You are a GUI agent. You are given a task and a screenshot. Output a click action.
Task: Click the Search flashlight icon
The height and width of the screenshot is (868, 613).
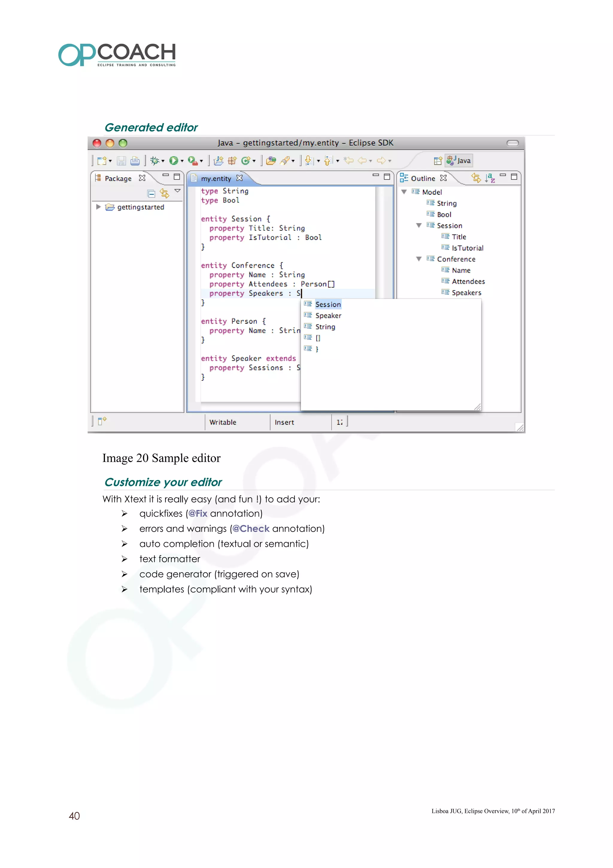(x=285, y=161)
